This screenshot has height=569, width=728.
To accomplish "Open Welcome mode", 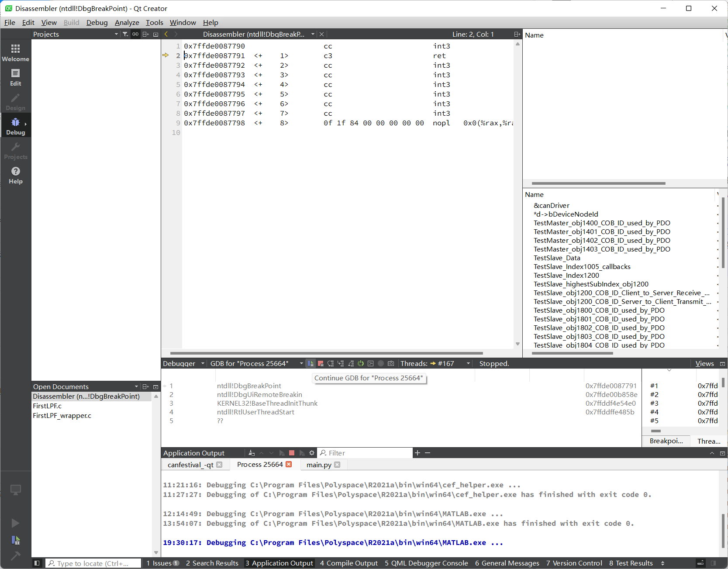I will (16, 52).
